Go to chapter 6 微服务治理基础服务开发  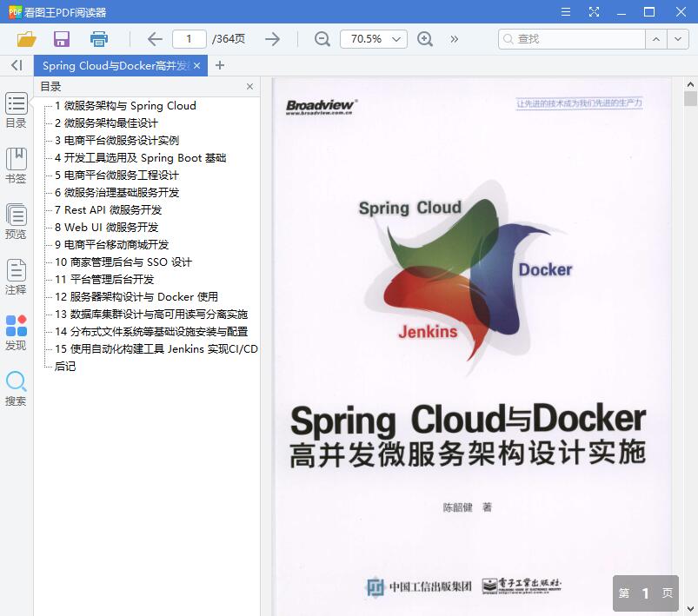116,192
